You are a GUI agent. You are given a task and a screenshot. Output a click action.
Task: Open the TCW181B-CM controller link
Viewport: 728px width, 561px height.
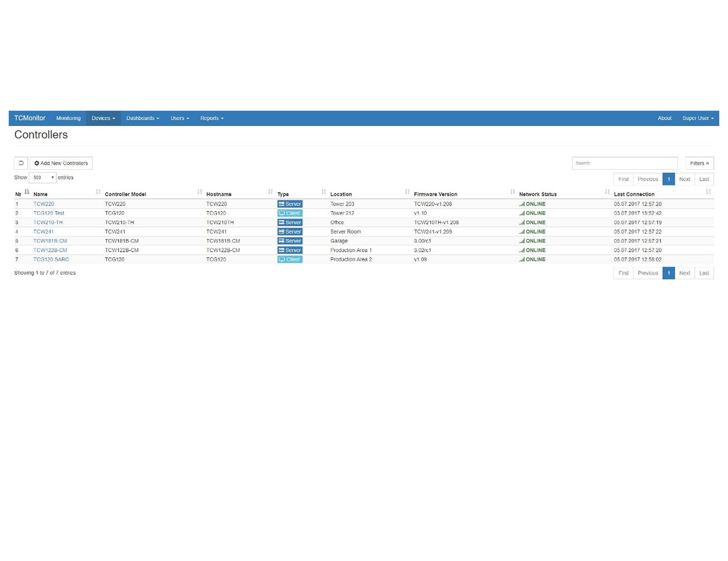click(50, 241)
